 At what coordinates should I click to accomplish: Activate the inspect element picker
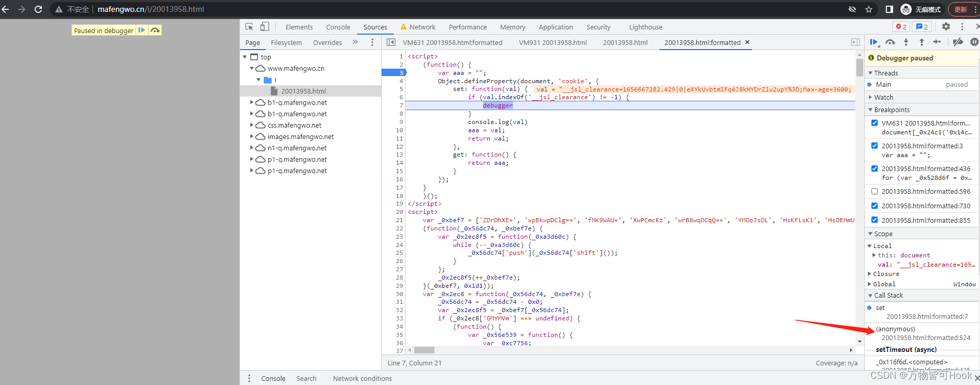tap(249, 27)
